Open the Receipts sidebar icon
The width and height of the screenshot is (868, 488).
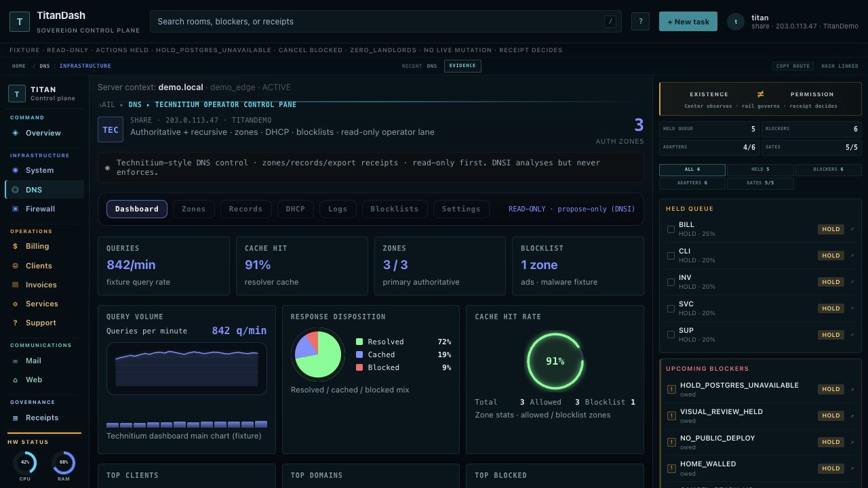tap(15, 418)
